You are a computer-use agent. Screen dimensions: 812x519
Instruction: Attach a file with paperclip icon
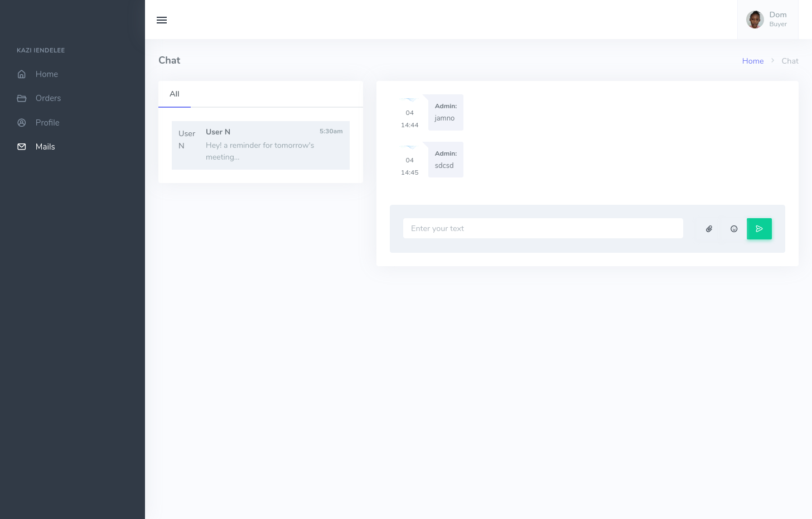coord(709,229)
